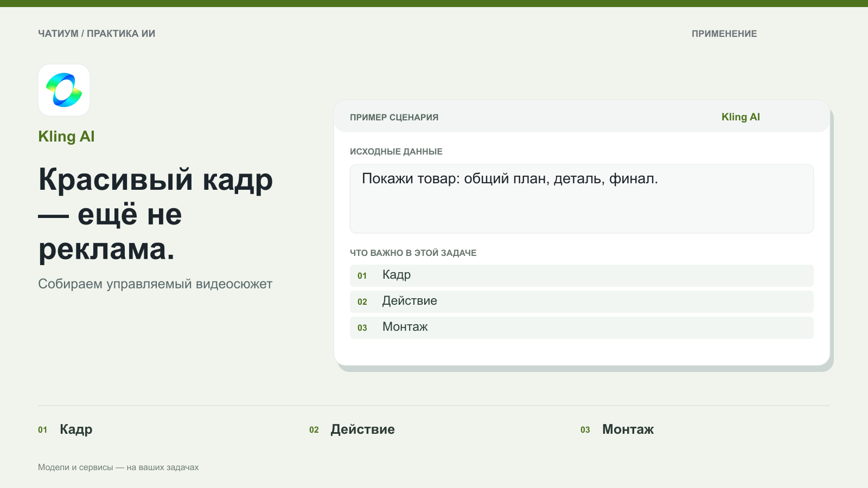Select card row 01 Кадр

pos(582,275)
